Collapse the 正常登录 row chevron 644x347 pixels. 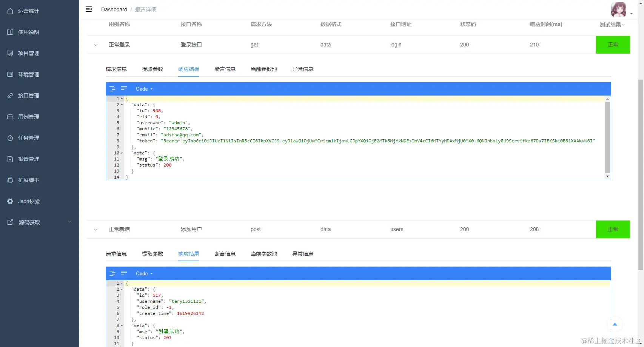point(96,45)
